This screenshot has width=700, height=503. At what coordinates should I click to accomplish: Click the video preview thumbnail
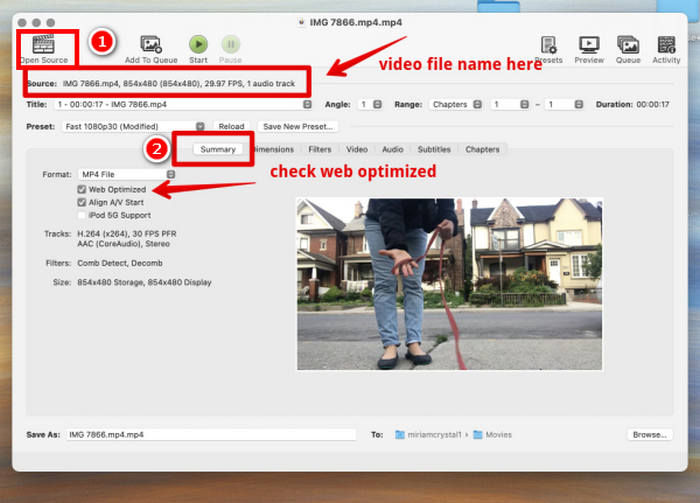pyautogui.click(x=450, y=284)
